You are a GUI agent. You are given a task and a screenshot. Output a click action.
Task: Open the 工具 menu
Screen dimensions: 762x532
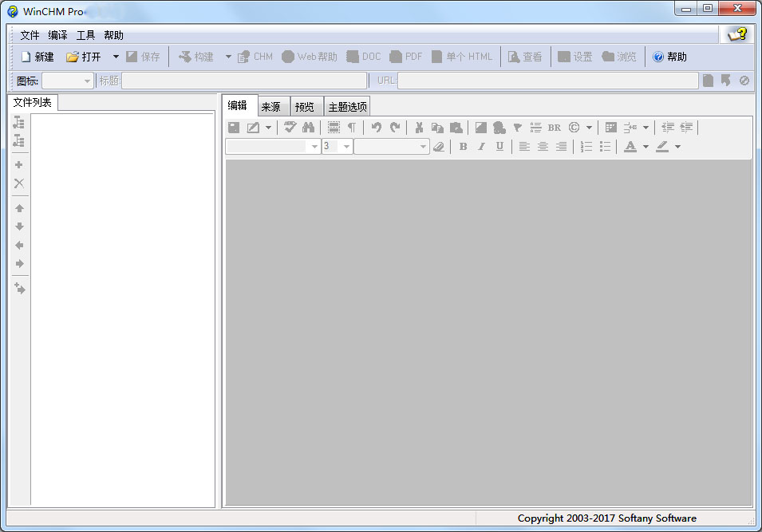(x=85, y=35)
